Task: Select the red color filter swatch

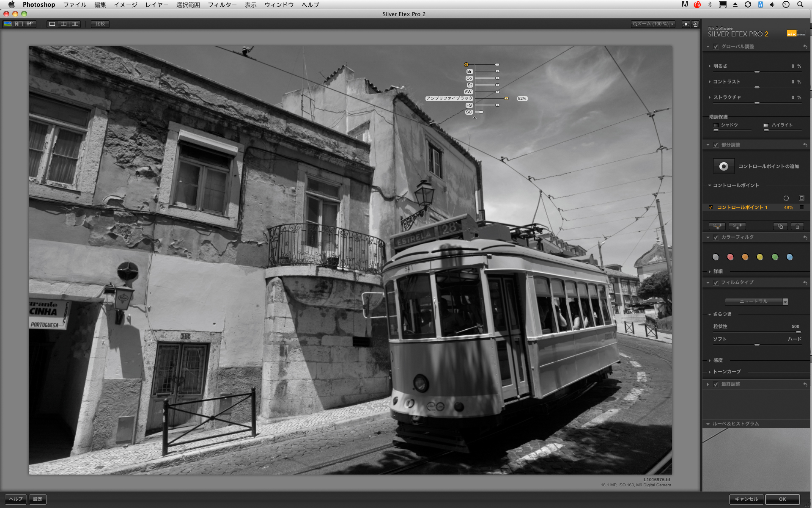Action: 730,257
